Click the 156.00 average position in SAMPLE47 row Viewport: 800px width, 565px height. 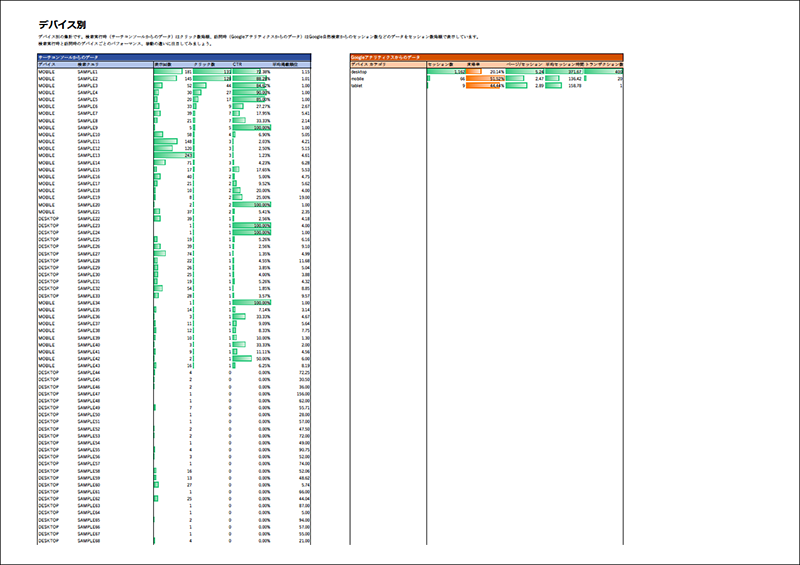304,394
